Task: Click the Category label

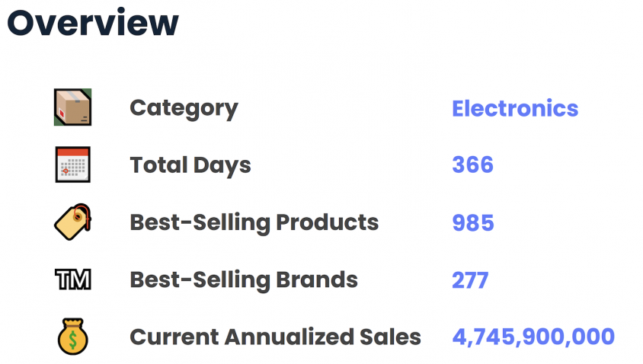Action: (184, 109)
